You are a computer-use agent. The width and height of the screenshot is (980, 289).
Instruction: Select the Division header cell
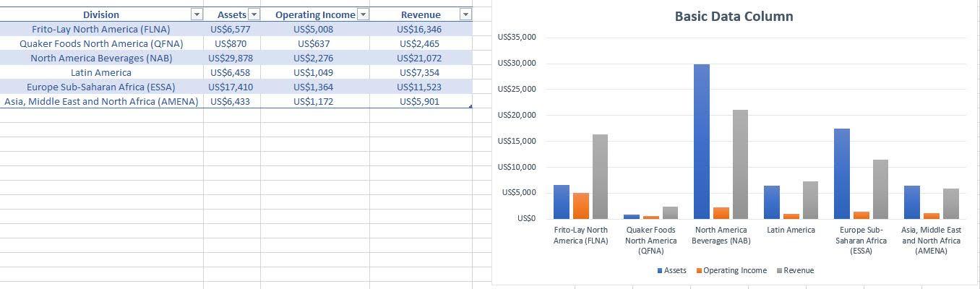(101, 14)
